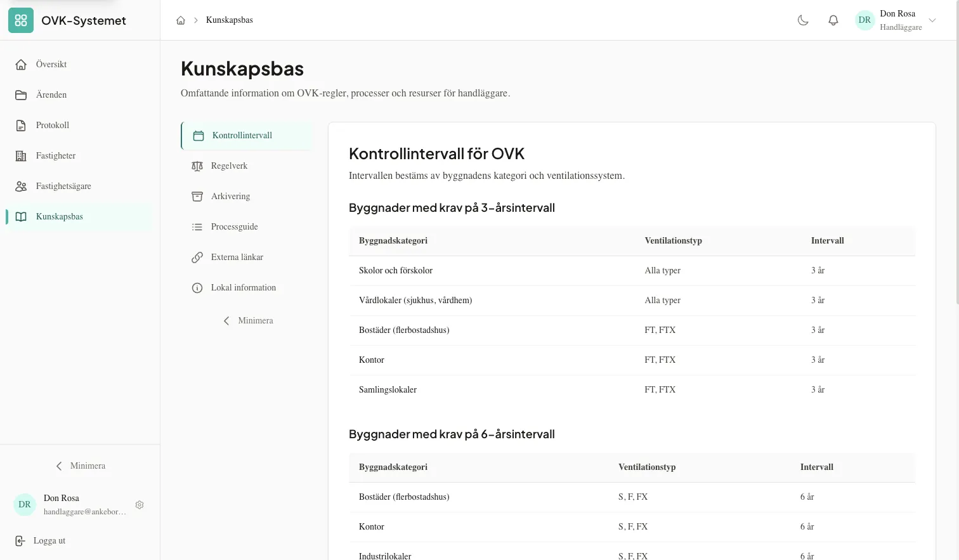Click the Regelverk scales icon

pos(197,166)
